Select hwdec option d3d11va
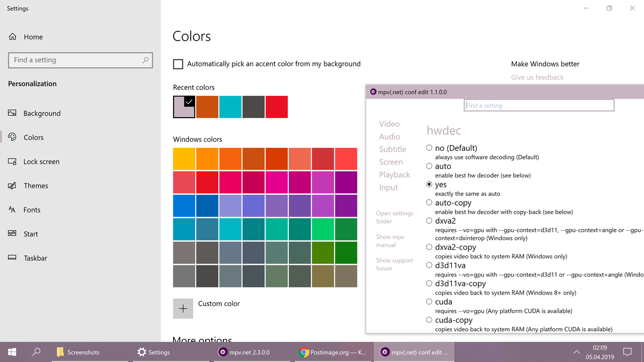The width and height of the screenshot is (644, 362). point(429,265)
